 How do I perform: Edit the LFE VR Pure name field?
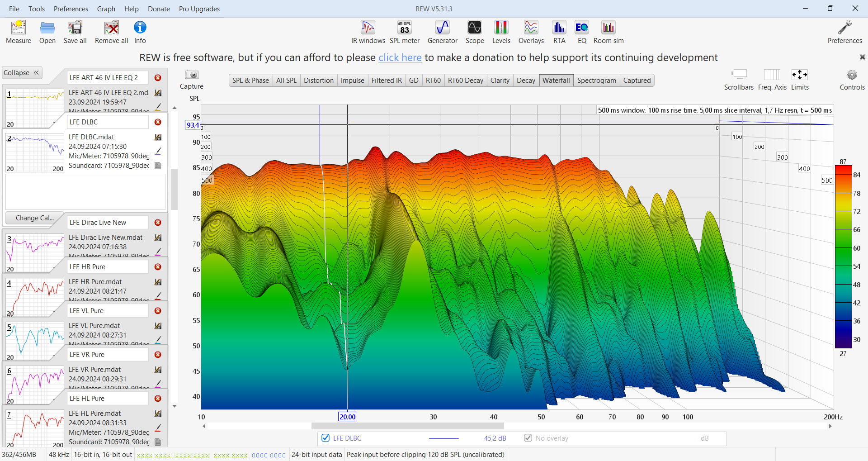click(108, 355)
